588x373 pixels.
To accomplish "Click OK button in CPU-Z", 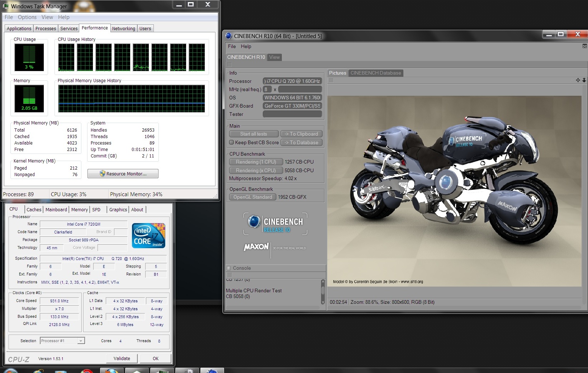I will pyautogui.click(x=156, y=358).
